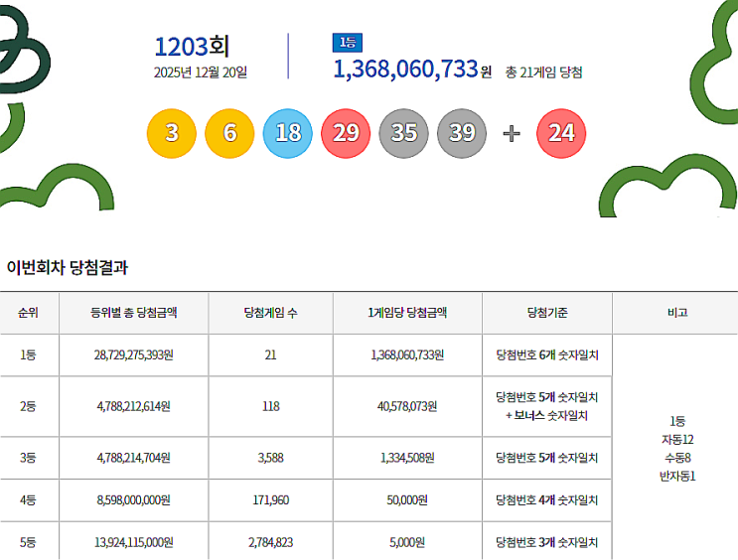738x560 pixels.
Task: Click the red lottery ball numbered 29
Action: (x=346, y=133)
